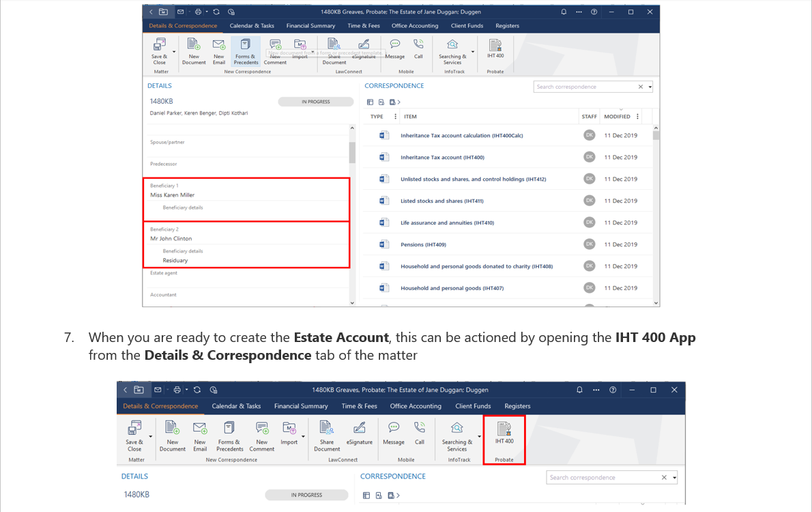This screenshot has width=812, height=512.
Task: Click eSignature in the lower screenshot's ribbon
Action: coord(359,433)
